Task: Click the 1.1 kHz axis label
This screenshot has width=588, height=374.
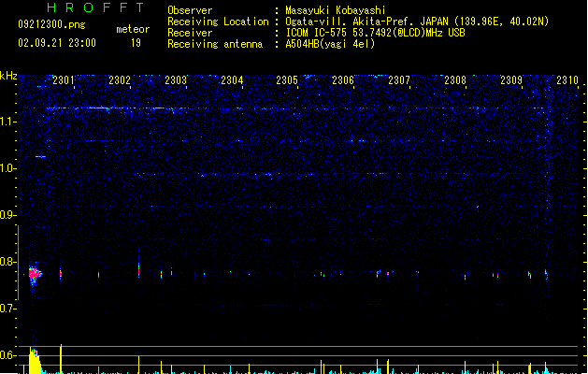Action: (8, 122)
